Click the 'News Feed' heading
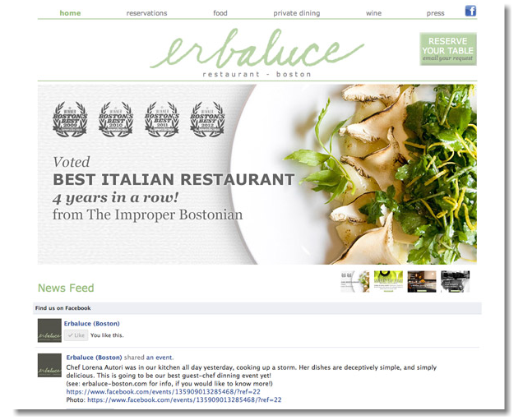The width and height of the screenshot is (523, 420). click(x=66, y=288)
